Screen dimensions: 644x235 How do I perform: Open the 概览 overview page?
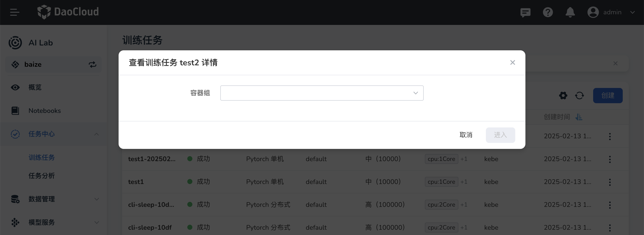(x=35, y=87)
